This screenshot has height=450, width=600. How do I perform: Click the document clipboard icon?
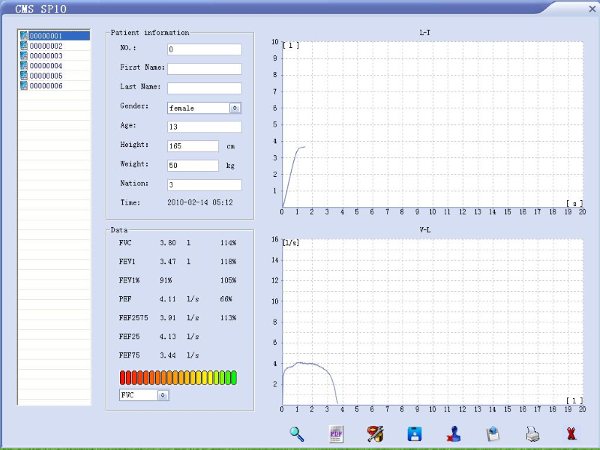click(x=492, y=434)
